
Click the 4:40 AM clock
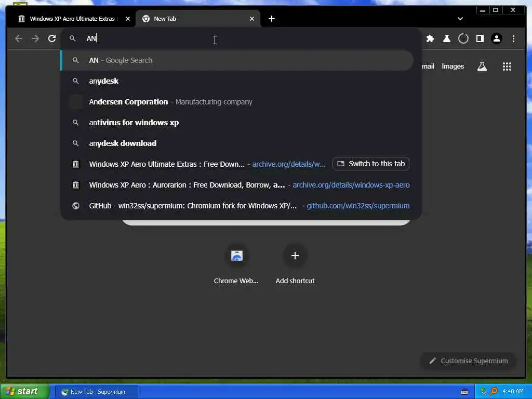coord(513,392)
